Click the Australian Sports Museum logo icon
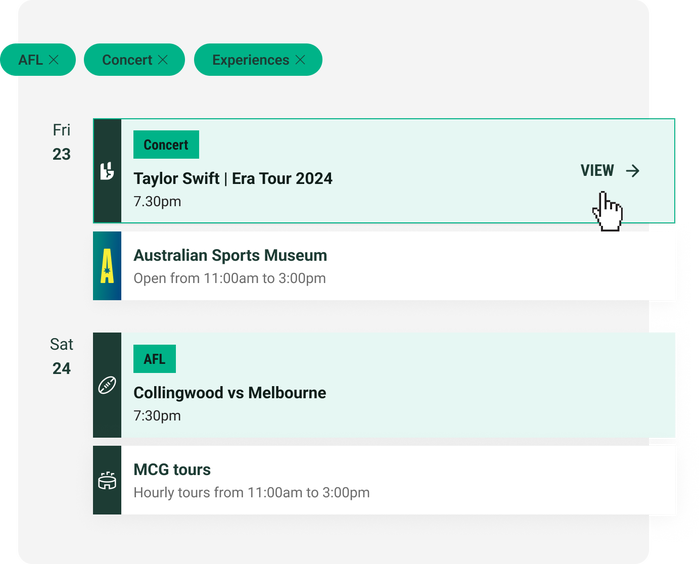This screenshot has width=700, height=564. click(107, 266)
